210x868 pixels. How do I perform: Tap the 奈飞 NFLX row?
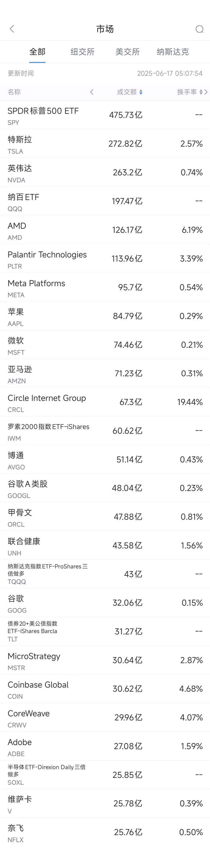tap(105, 832)
